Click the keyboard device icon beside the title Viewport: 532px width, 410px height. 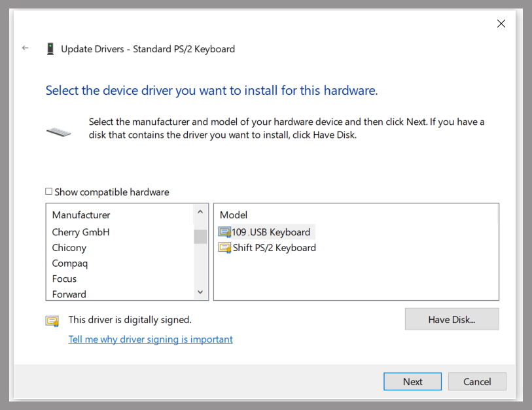point(50,48)
